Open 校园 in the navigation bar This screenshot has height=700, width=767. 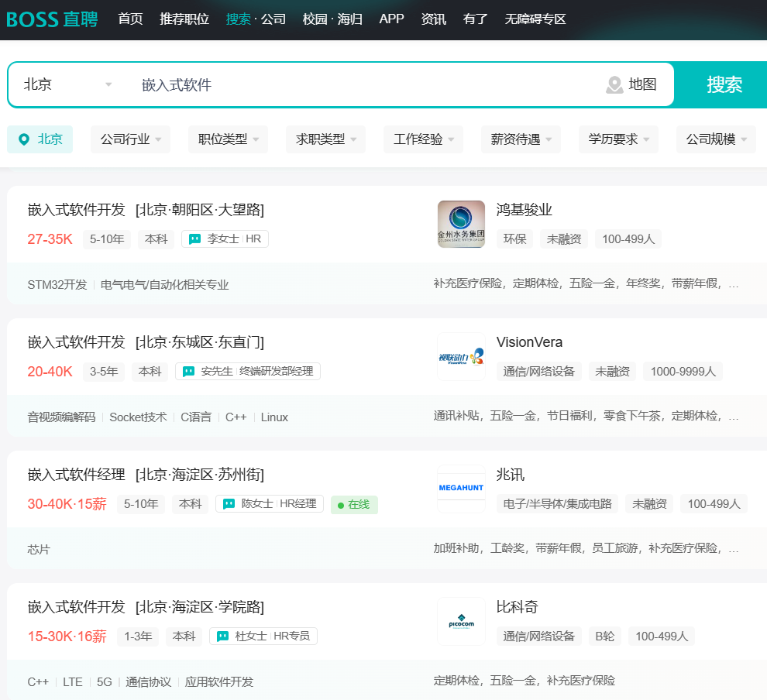315,19
